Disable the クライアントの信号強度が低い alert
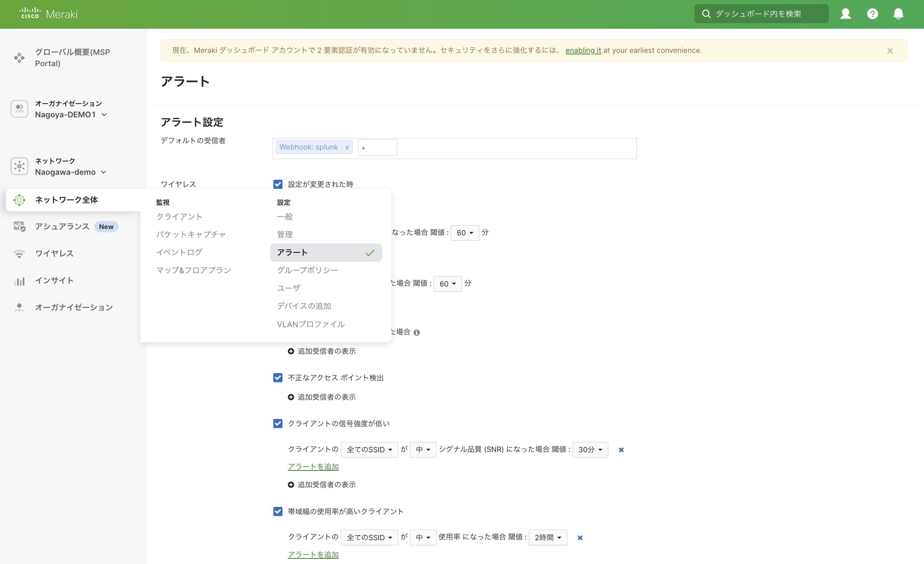The image size is (924, 564). (278, 423)
